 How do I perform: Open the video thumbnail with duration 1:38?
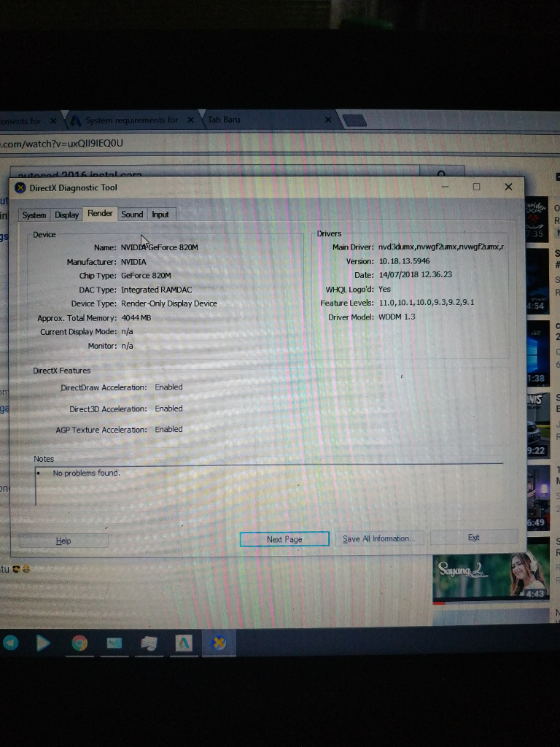point(538,353)
